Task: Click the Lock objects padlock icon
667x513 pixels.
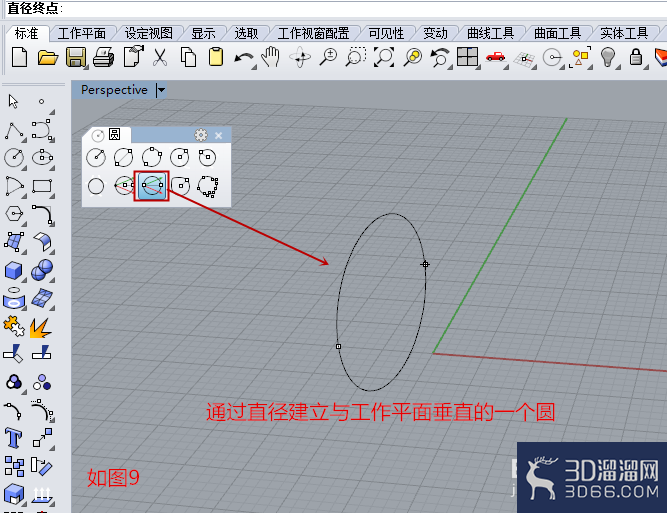Action: point(636,57)
